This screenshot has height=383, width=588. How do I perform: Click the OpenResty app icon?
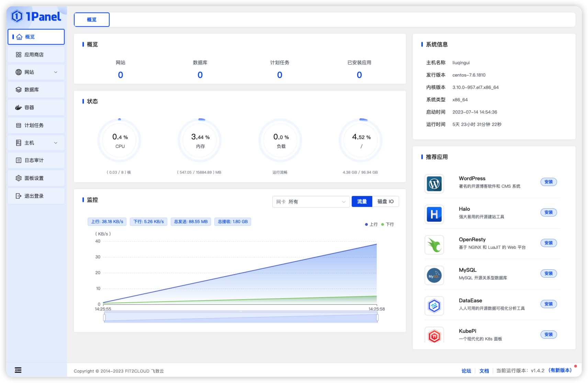pyautogui.click(x=434, y=245)
